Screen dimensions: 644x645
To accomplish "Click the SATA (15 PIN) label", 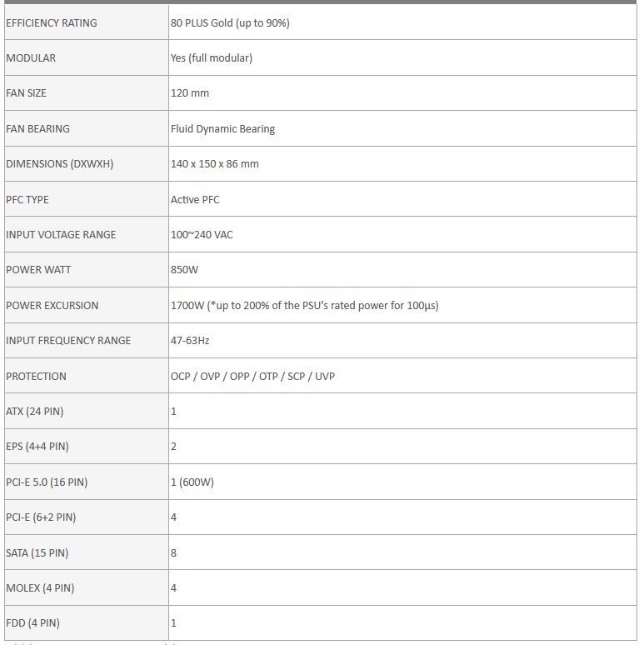I will 37,553.
